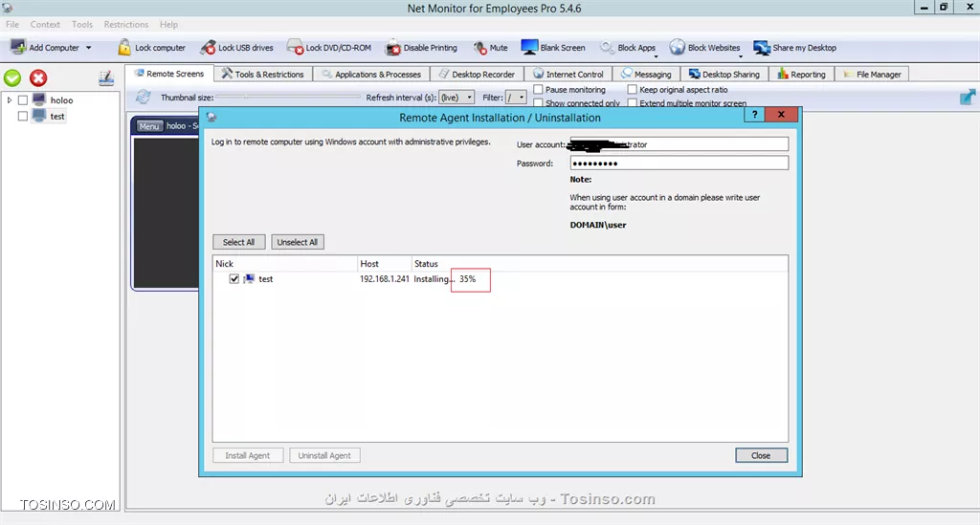Click Share my Desktop toolbar icon

761,48
